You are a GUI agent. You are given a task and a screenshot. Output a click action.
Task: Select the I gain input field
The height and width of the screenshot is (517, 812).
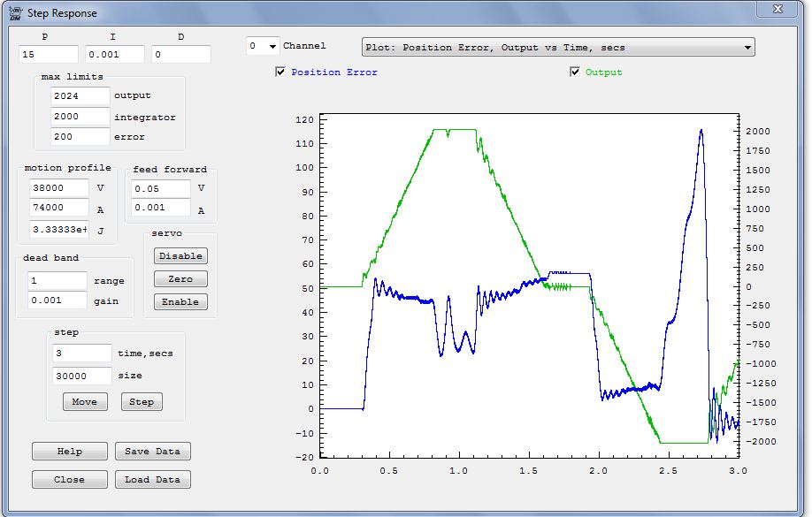(115, 55)
